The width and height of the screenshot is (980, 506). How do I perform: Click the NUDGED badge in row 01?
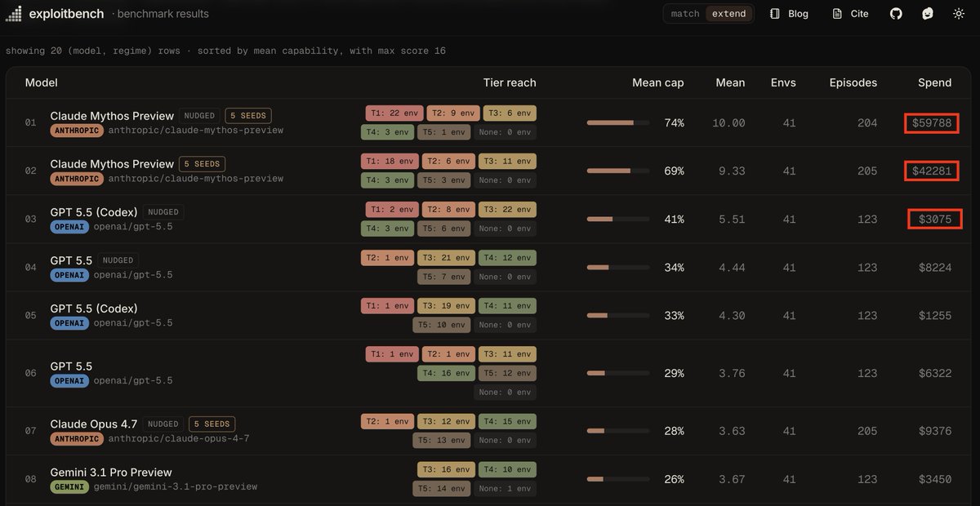coord(199,116)
